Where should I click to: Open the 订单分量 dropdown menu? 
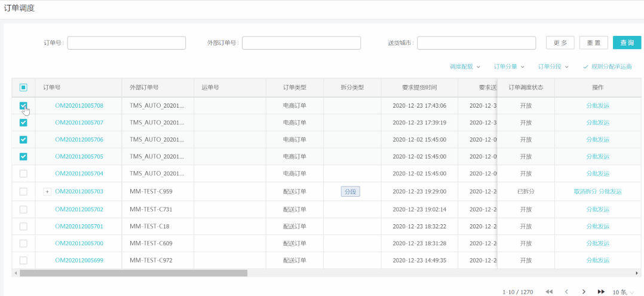click(509, 66)
